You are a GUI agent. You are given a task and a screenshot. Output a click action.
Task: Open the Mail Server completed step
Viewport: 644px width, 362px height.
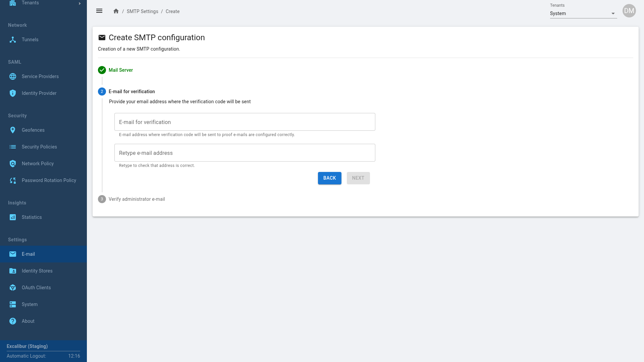pos(120,70)
